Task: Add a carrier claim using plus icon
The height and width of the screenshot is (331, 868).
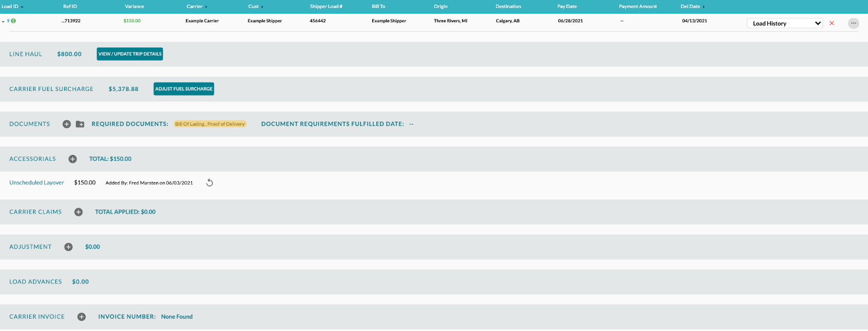Action: pos(79,212)
